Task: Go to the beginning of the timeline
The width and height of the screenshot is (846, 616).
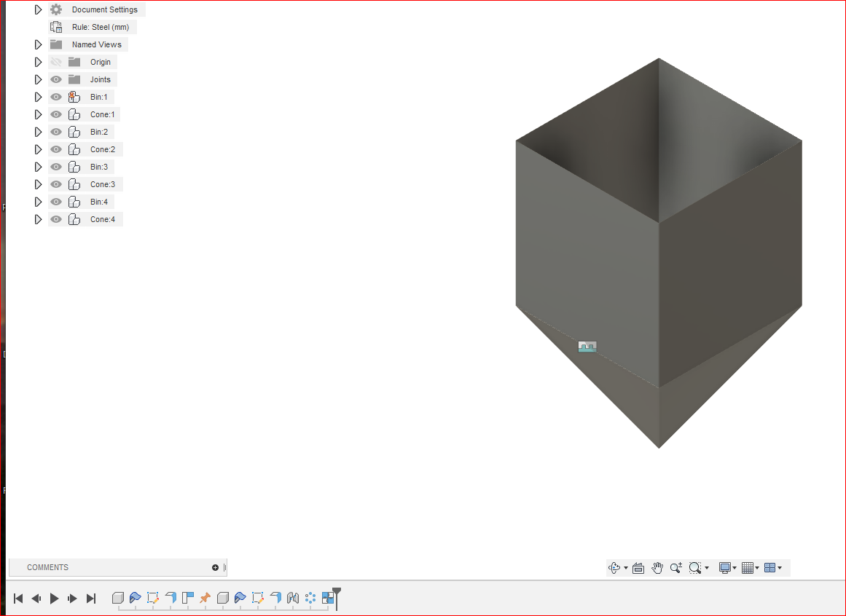Action: tap(18, 599)
